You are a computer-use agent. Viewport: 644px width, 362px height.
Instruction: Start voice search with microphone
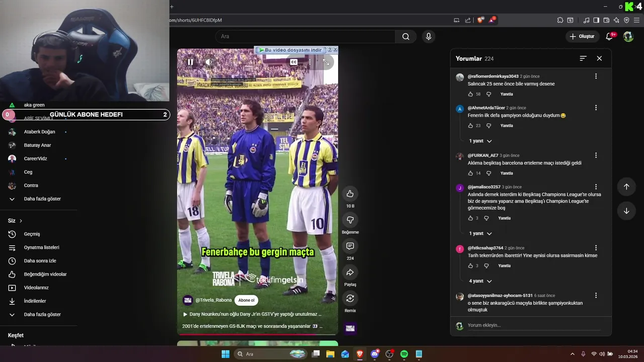tap(429, 36)
